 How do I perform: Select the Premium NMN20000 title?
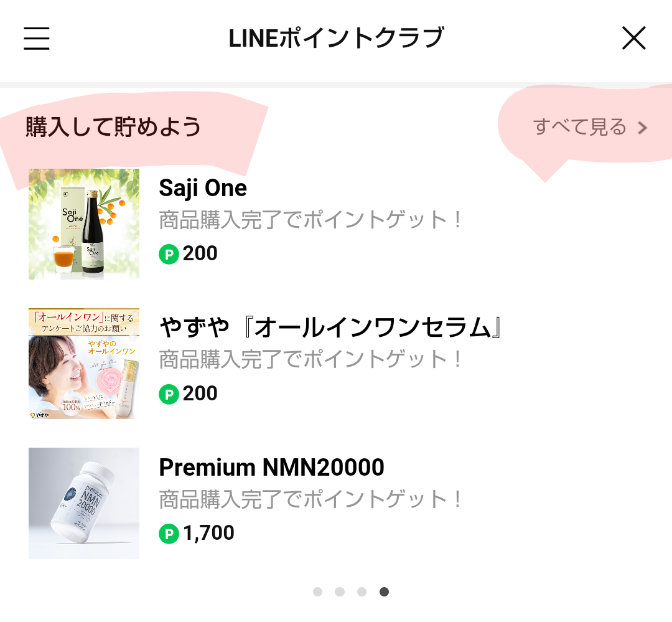(x=271, y=468)
